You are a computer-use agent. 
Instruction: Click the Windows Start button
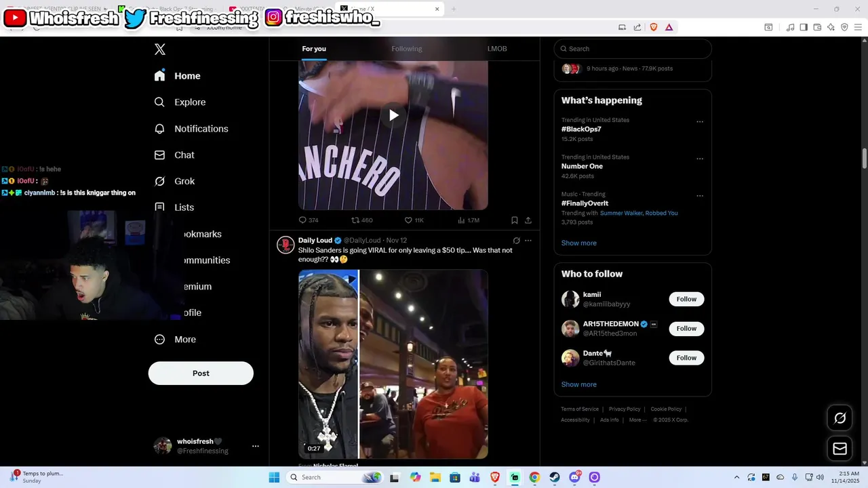point(274,477)
